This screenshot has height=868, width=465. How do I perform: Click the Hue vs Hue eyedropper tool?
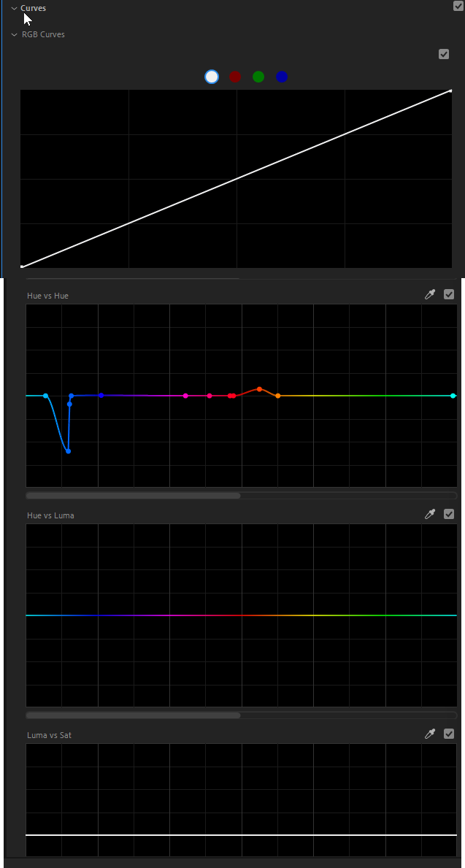(431, 294)
